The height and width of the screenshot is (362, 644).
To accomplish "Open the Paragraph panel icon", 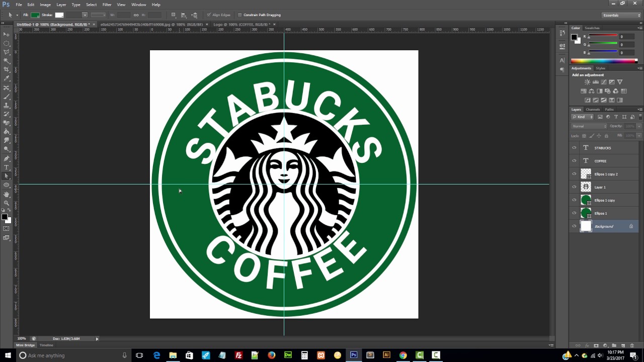I will pyautogui.click(x=562, y=70).
